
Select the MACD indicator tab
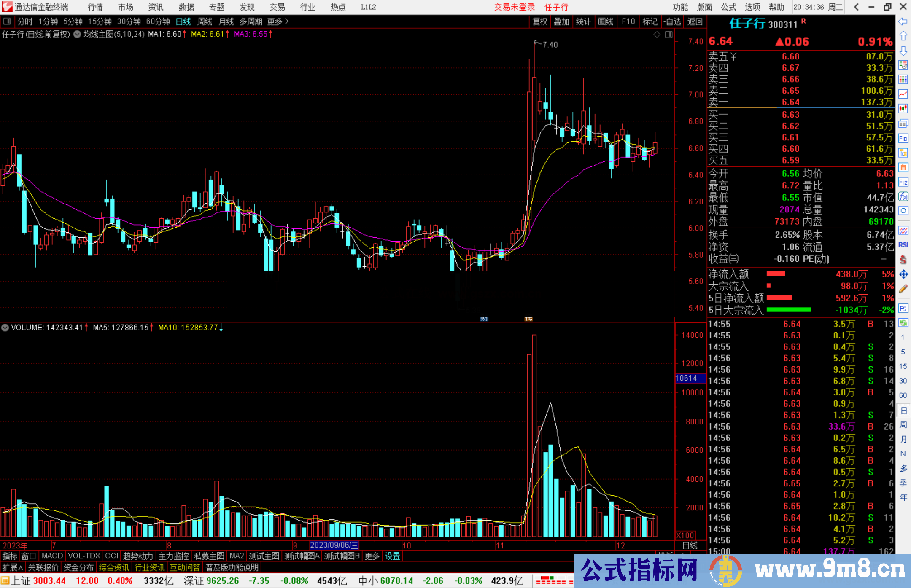[x=52, y=556]
